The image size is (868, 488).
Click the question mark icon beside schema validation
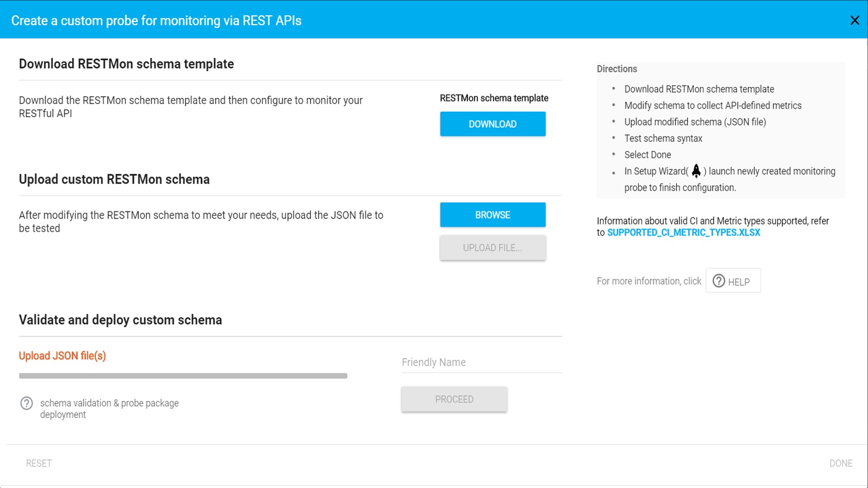click(26, 403)
